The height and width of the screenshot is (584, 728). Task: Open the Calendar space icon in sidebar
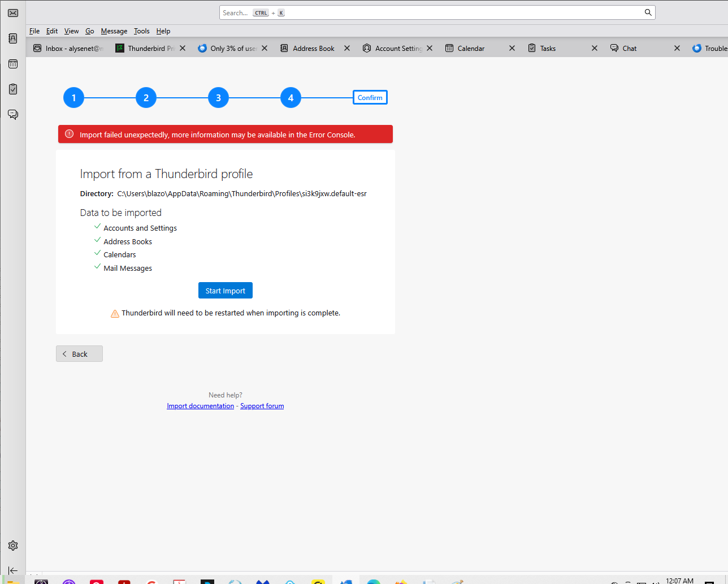click(13, 64)
